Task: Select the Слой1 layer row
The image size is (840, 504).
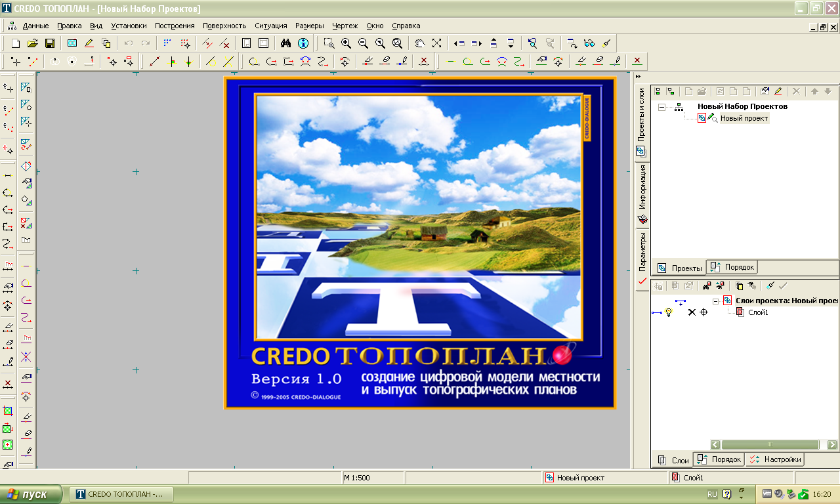Action: tap(758, 312)
